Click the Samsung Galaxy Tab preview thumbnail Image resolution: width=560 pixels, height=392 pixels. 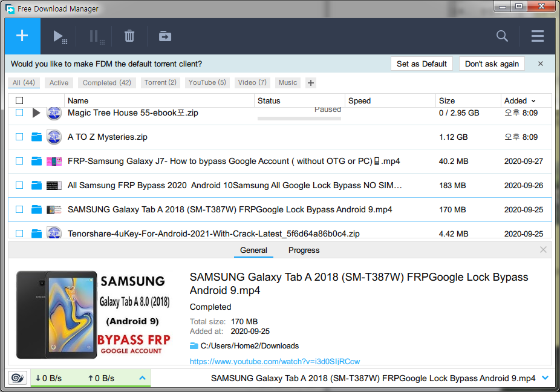(93, 315)
